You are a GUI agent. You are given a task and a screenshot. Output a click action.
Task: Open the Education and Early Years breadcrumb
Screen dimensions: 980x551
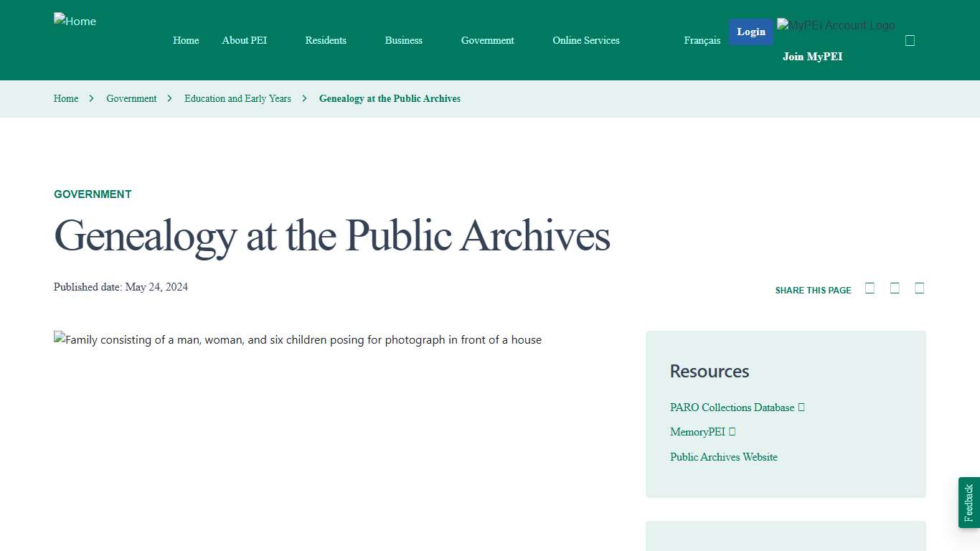[x=237, y=98]
